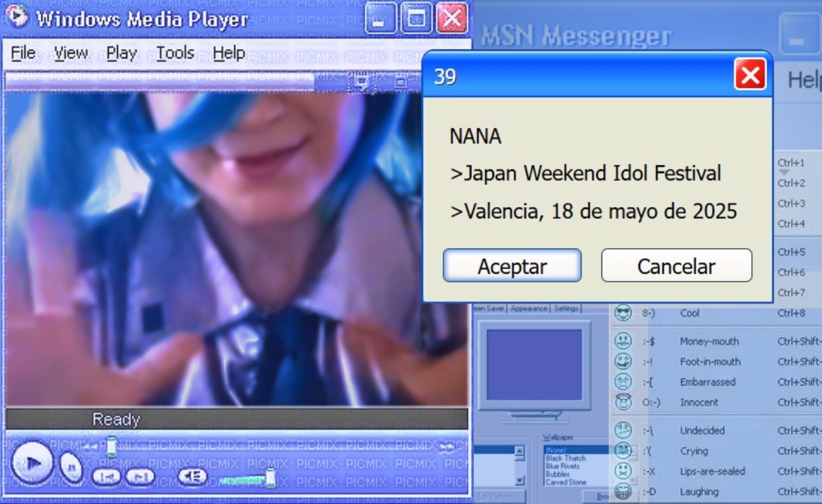Pick the Undecided emoticon face
Viewport: 822px width, 504px height.
623,431
